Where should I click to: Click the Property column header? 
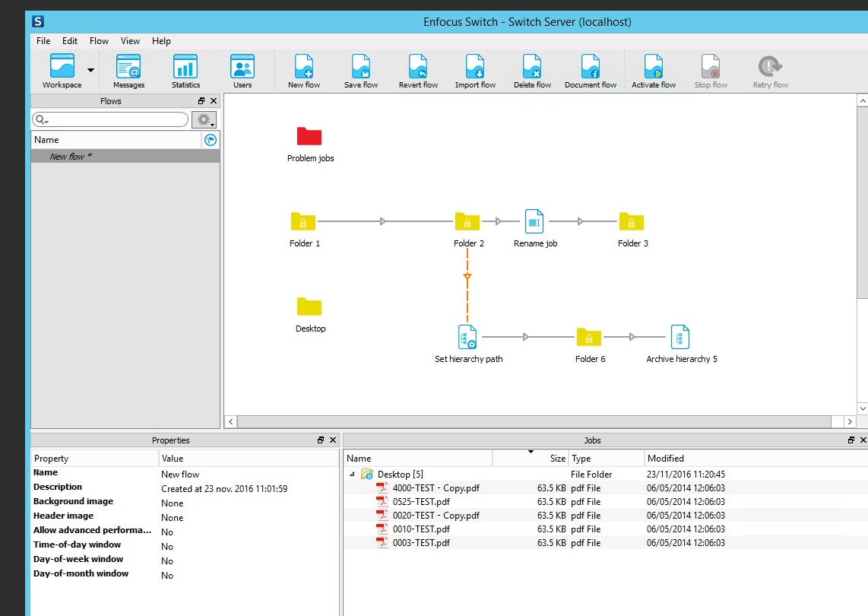[95, 458]
